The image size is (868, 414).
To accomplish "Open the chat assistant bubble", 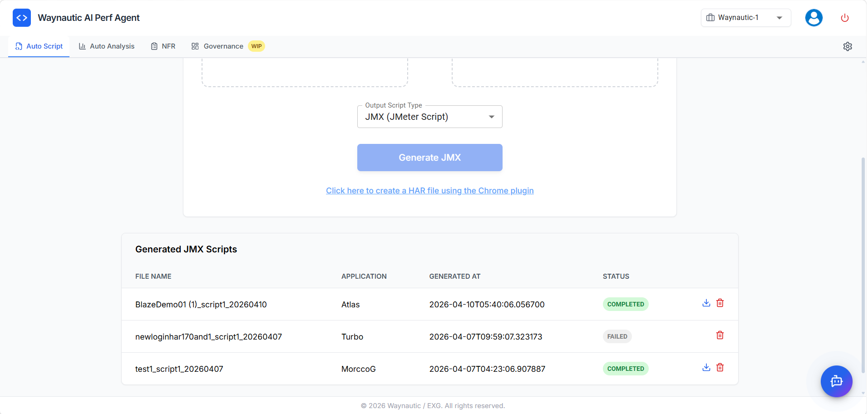I will [x=836, y=381].
